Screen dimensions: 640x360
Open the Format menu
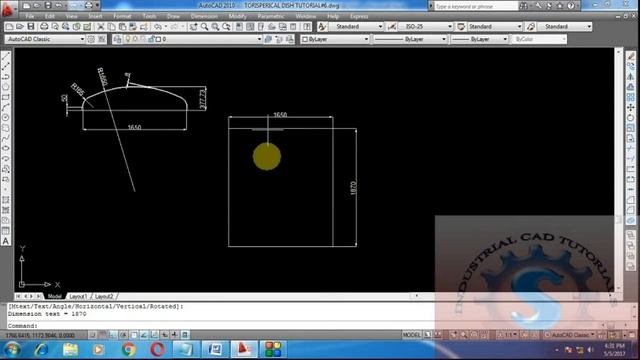pyautogui.click(x=122, y=16)
